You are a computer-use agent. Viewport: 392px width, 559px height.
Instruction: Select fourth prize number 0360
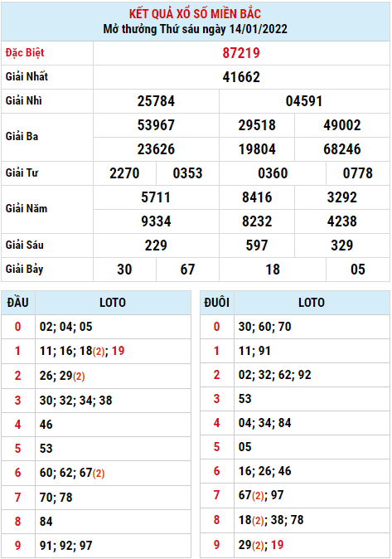click(x=273, y=173)
